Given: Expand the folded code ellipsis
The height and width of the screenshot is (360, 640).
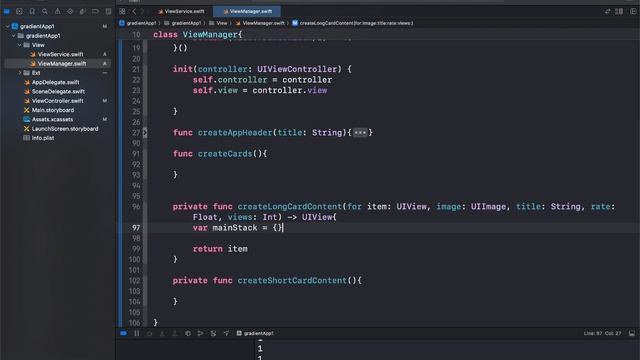Looking at the screenshot, I should tap(360, 133).
